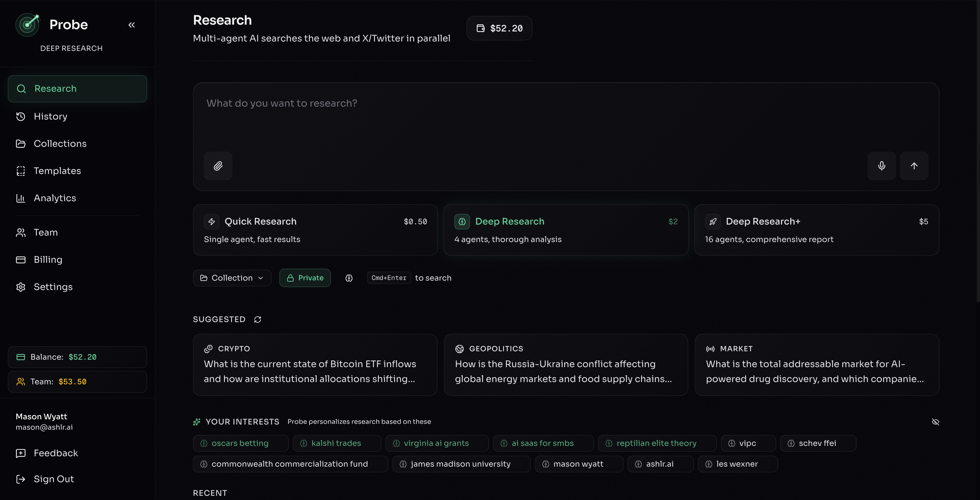Click the brain icon beside Private
This screenshot has height=500, width=980.
[x=349, y=278]
